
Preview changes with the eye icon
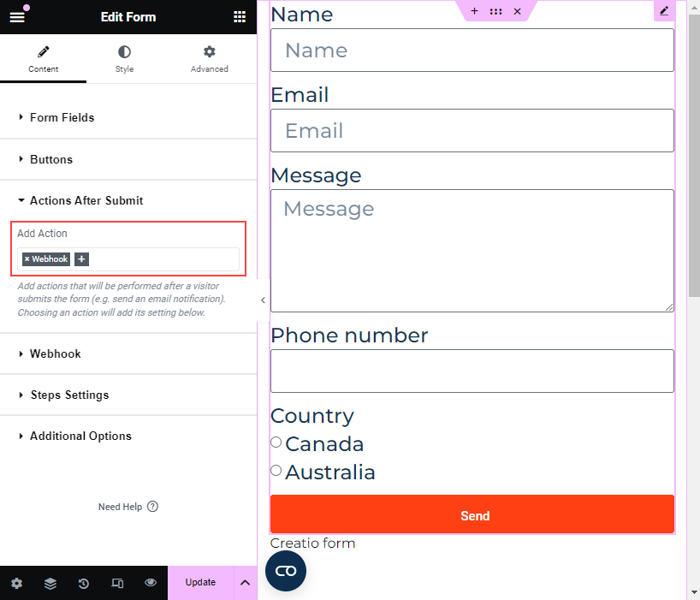pos(151,583)
